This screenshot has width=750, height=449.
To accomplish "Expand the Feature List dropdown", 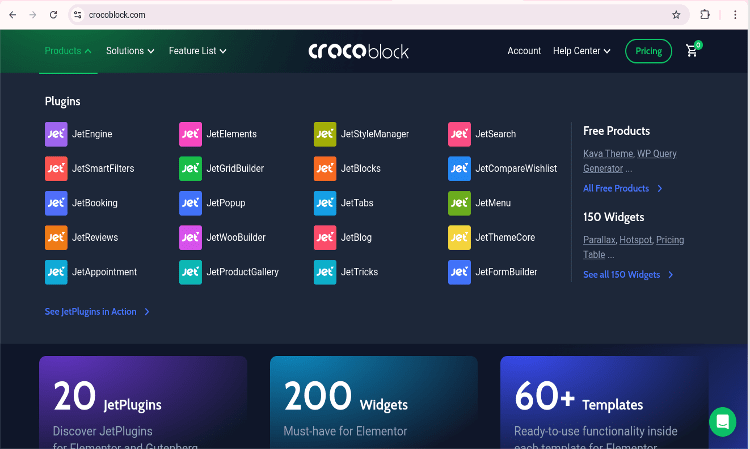I will 198,51.
